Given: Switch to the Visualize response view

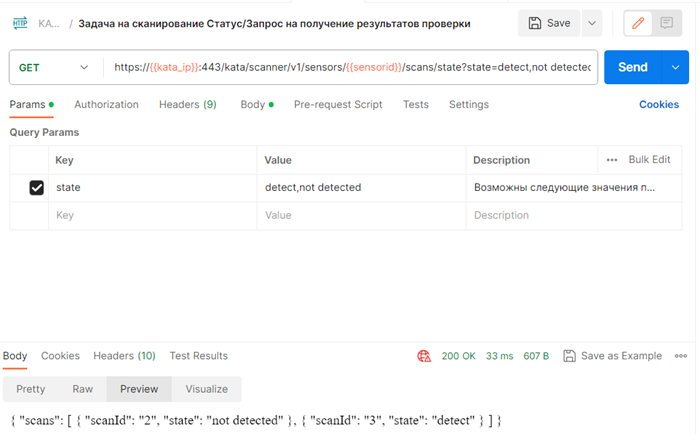Looking at the screenshot, I should point(206,389).
